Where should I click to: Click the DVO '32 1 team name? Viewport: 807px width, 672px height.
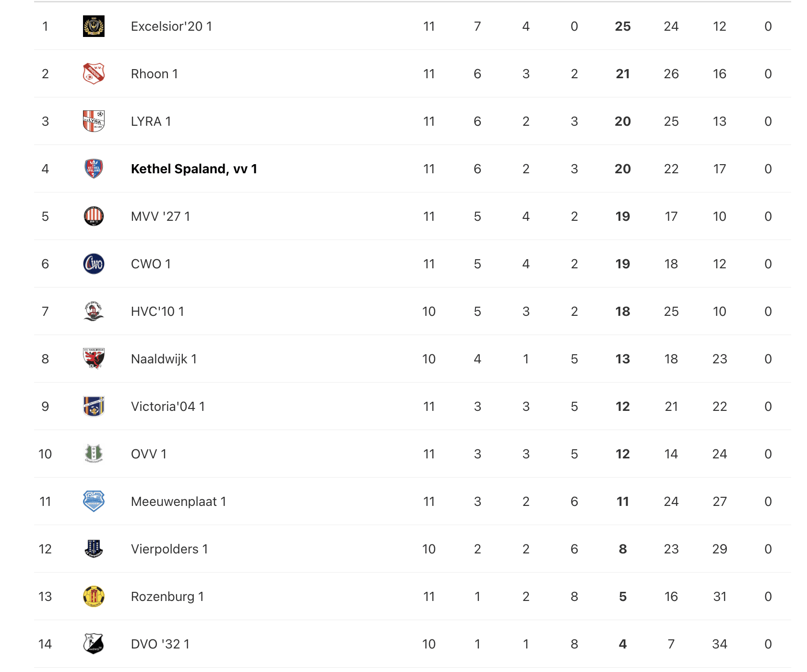pos(160,644)
